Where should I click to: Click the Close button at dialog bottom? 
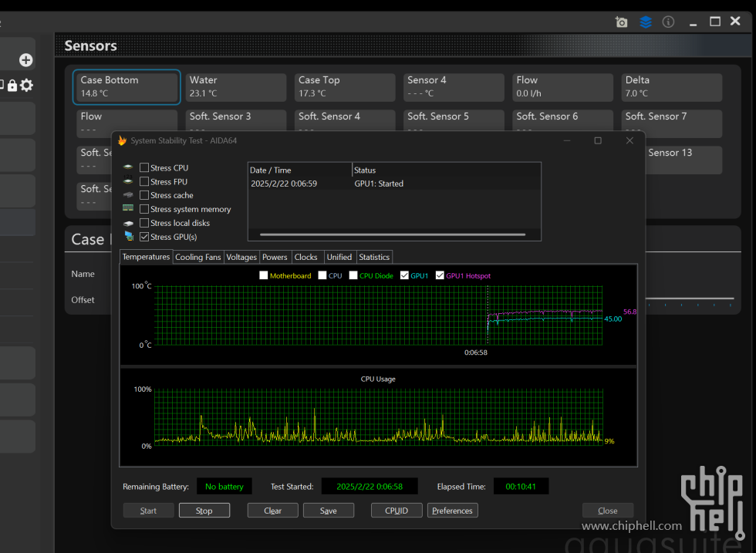(608, 511)
